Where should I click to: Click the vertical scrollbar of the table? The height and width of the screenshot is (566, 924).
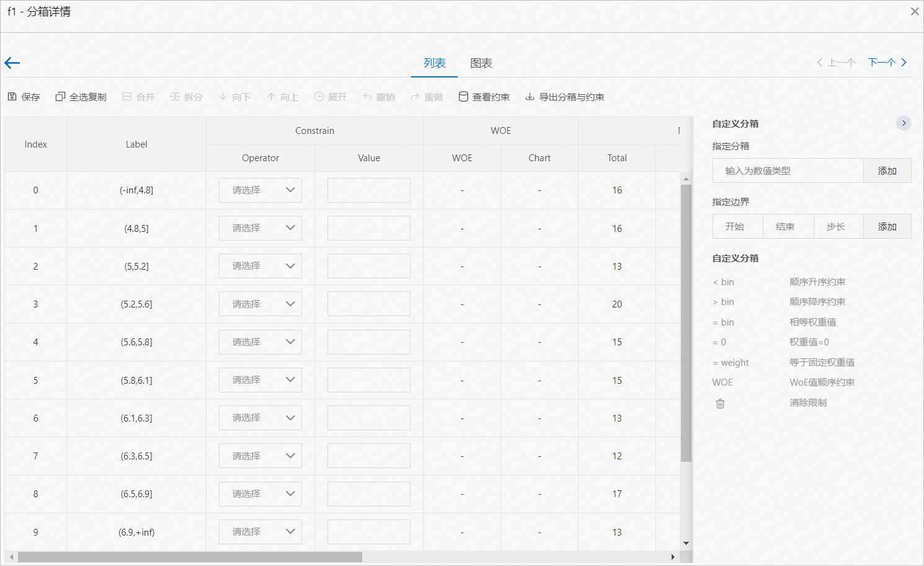coord(686,322)
